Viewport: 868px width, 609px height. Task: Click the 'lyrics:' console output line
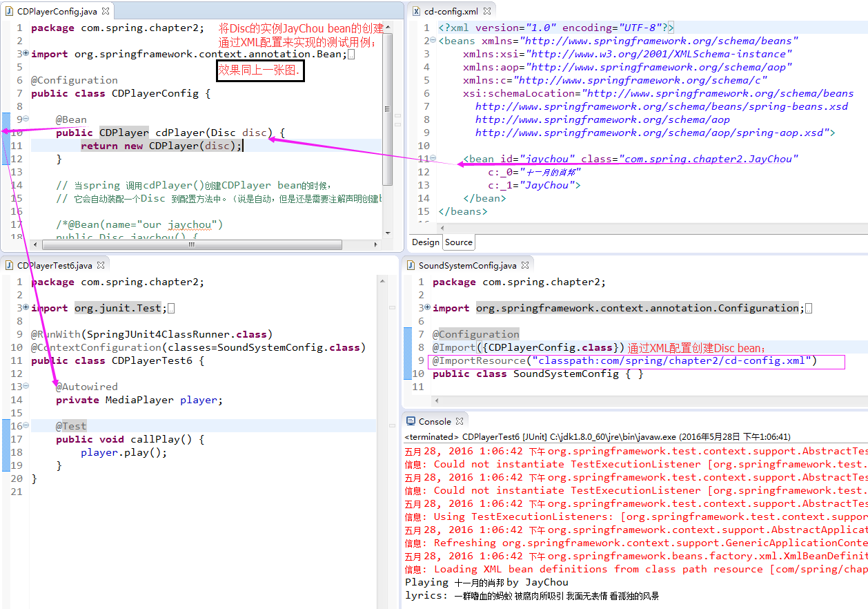(x=531, y=595)
